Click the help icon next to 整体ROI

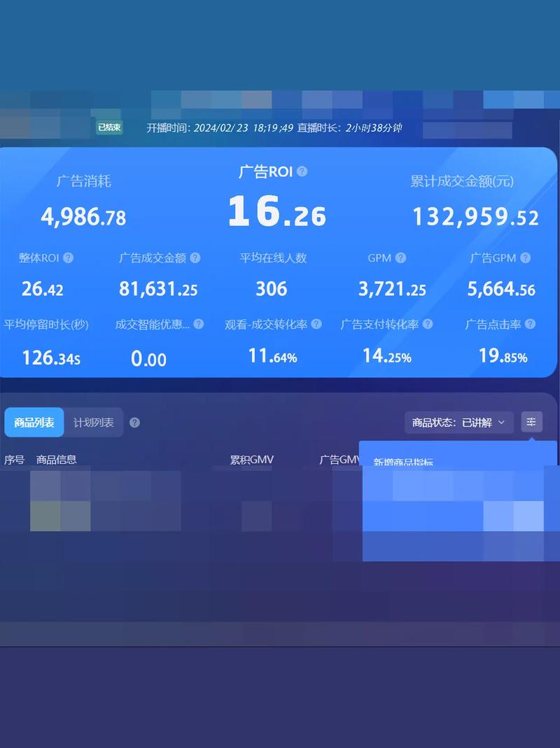click(69, 258)
